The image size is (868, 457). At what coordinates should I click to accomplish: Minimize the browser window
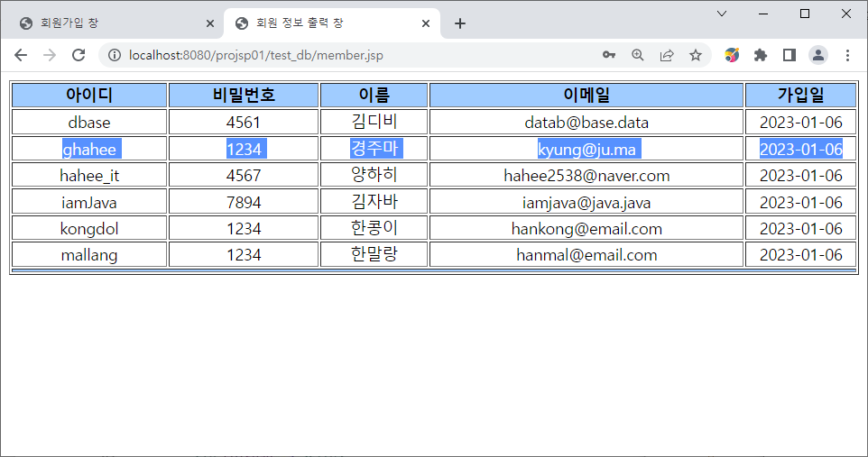click(x=763, y=14)
